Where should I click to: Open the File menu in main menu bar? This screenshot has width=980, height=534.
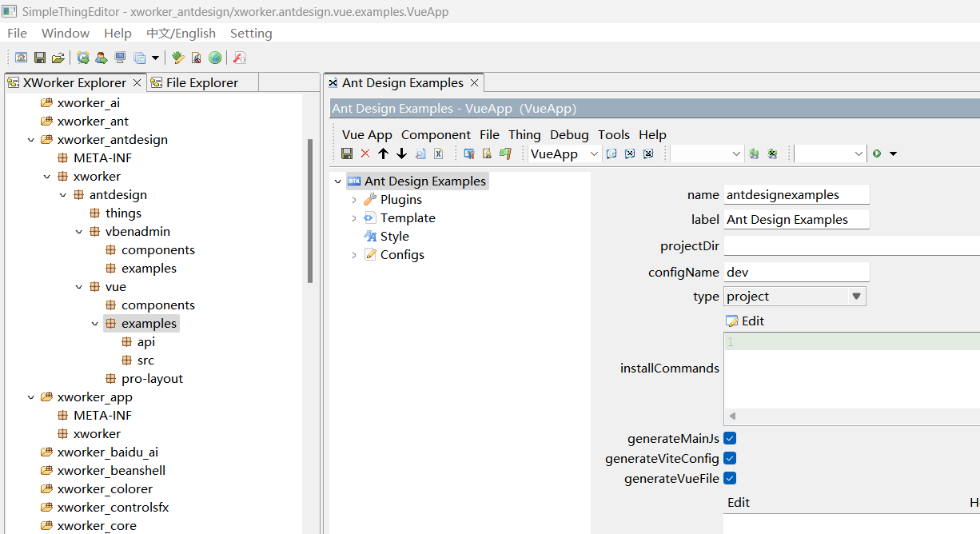click(x=17, y=33)
